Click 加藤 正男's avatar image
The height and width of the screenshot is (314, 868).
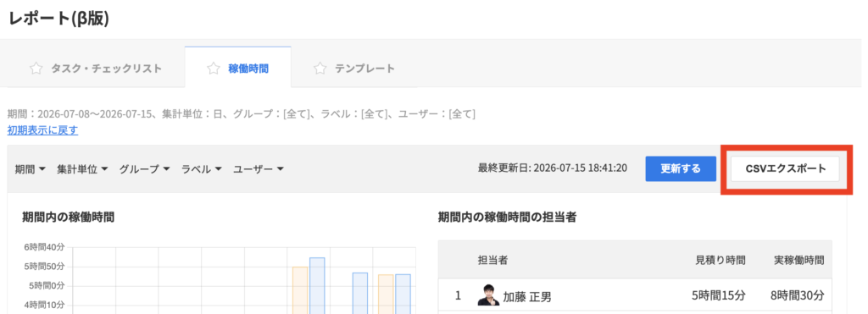pos(487,295)
